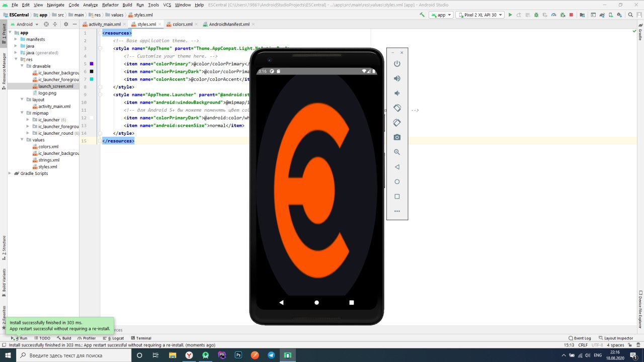This screenshot has height=362, width=644.
Task: Close the styles.xml editor tab
Action: tap(160, 24)
